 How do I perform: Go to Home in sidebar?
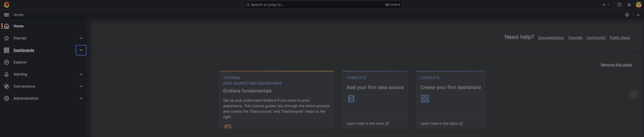coord(18,26)
